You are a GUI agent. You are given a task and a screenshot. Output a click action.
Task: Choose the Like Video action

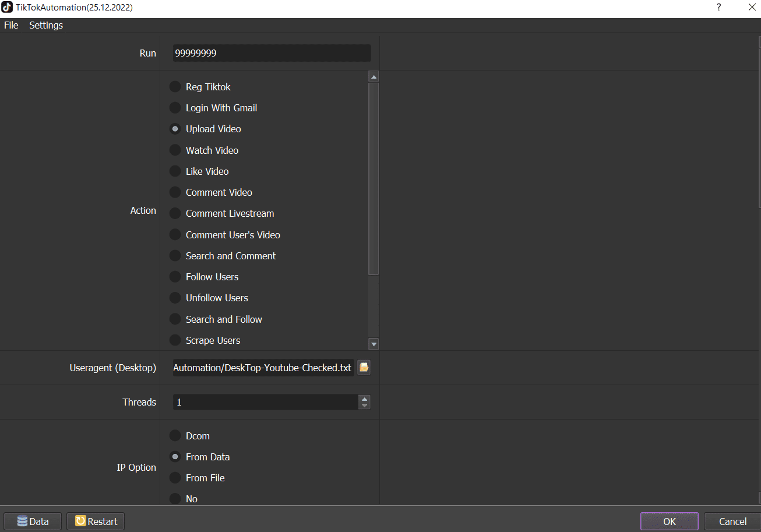tap(199, 171)
